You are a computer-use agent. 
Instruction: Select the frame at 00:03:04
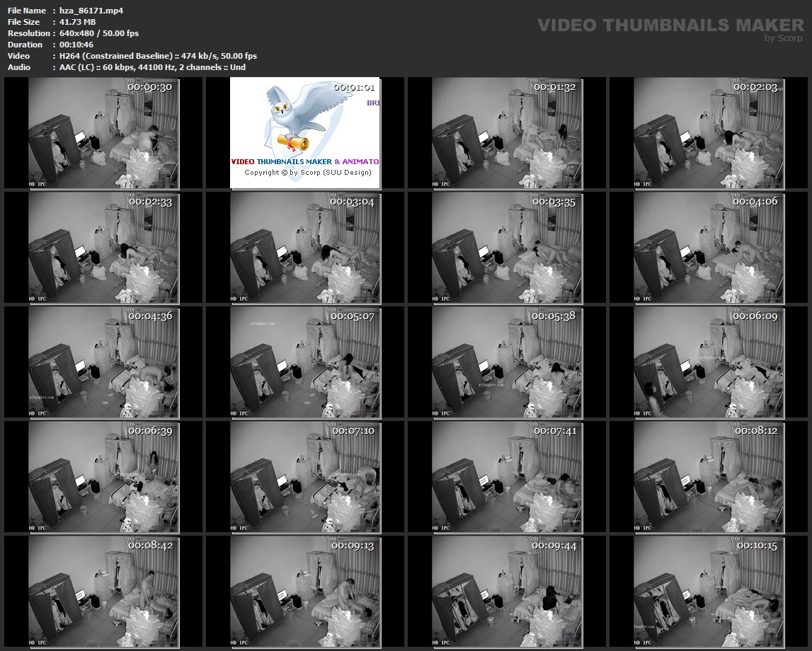pyautogui.click(x=305, y=248)
